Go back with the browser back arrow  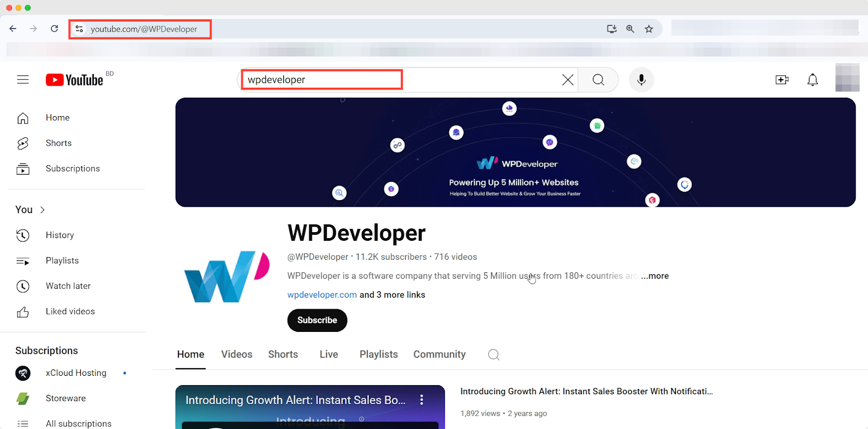click(13, 29)
